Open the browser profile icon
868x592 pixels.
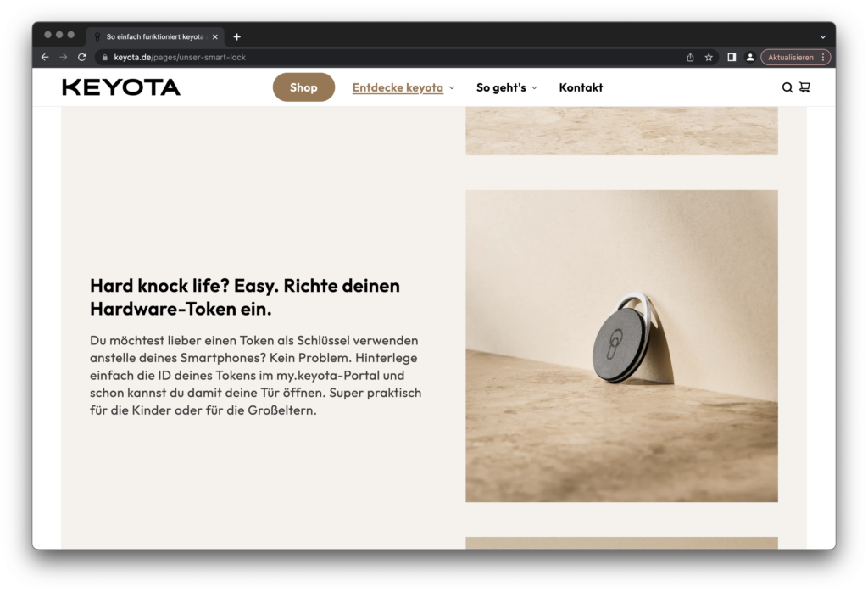(x=750, y=58)
